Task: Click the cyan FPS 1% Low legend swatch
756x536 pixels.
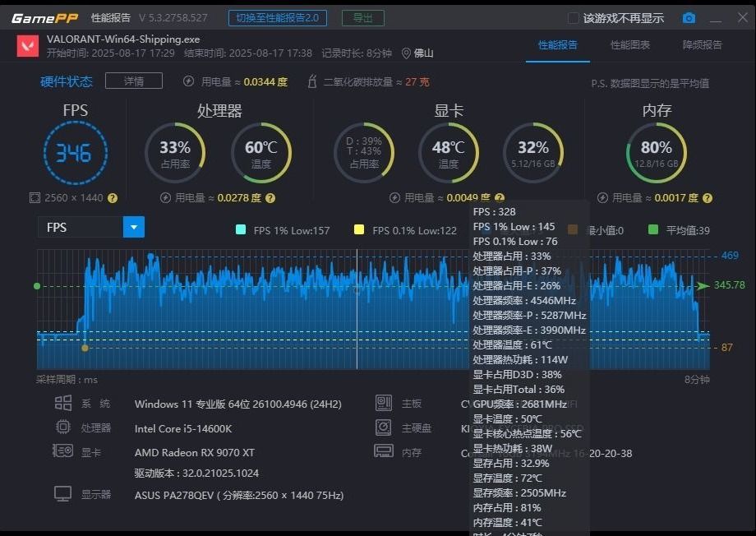Action: (x=241, y=229)
